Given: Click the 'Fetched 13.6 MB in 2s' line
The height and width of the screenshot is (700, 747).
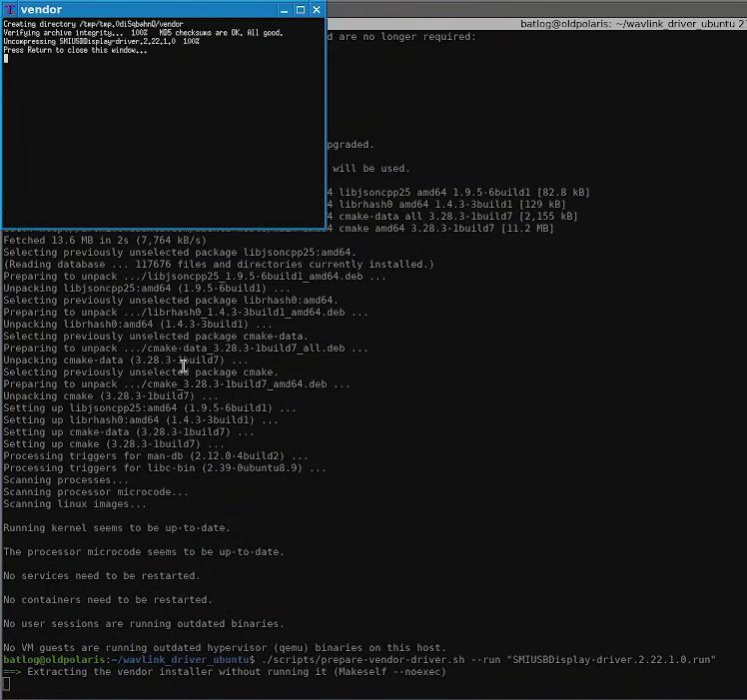Looking at the screenshot, I should (105, 241).
